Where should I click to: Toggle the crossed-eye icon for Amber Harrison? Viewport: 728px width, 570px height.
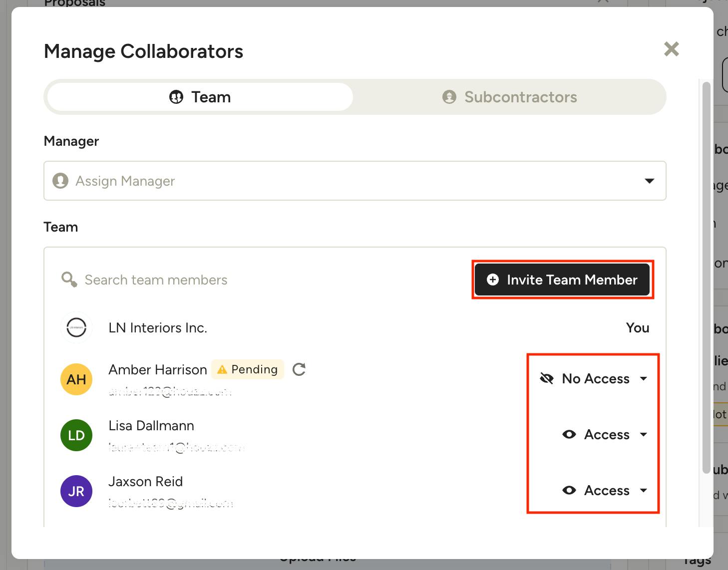(547, 379)
